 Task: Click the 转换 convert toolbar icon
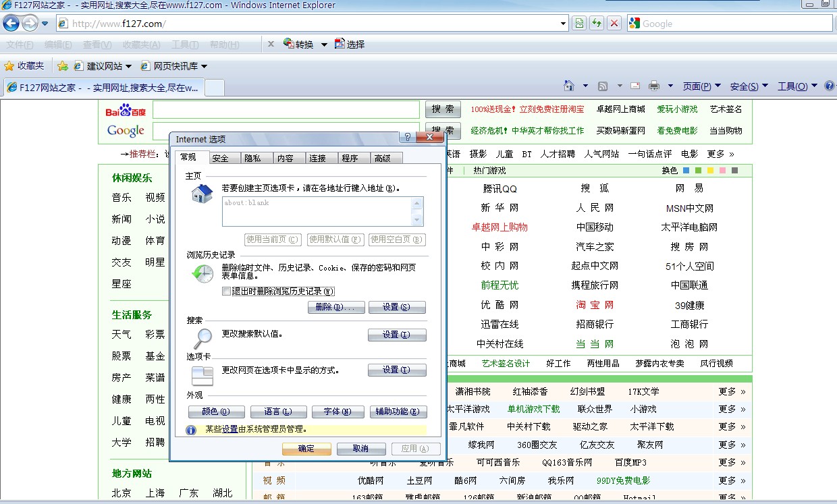pos(298,45)
